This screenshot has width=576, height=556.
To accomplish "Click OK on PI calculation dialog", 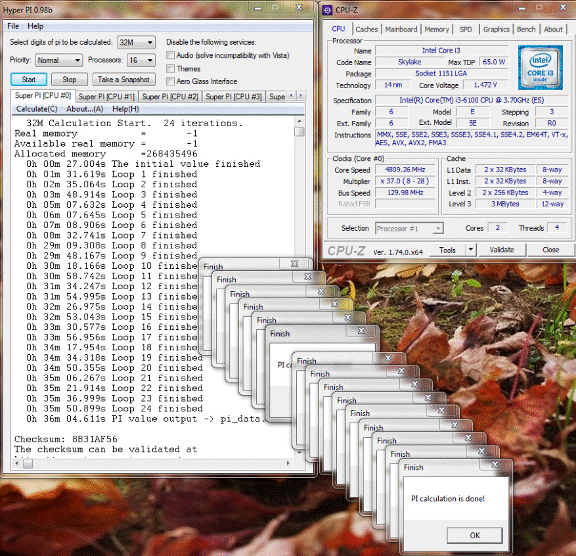I will pos(475,535).
